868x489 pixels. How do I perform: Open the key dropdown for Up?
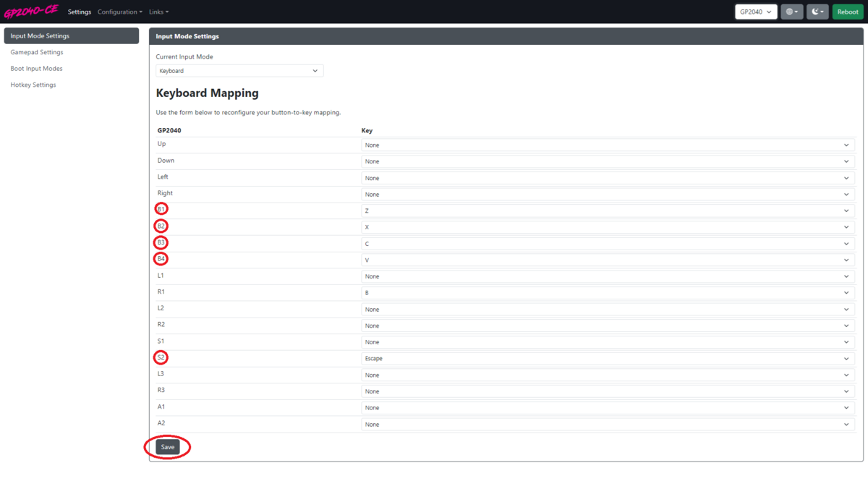[608, 145]
